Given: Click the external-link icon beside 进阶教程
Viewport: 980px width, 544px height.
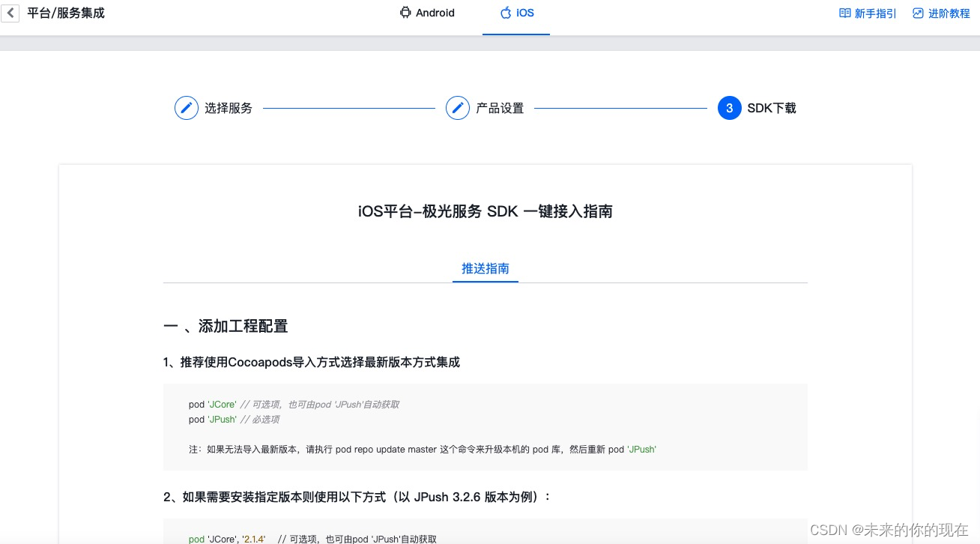Looking at the screenshot, I should (916, 13).
